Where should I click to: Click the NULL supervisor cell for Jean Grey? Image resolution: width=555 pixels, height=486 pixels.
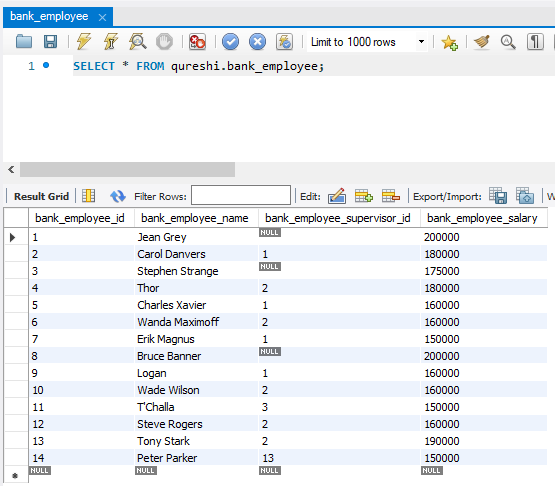[x=339, y=237]
